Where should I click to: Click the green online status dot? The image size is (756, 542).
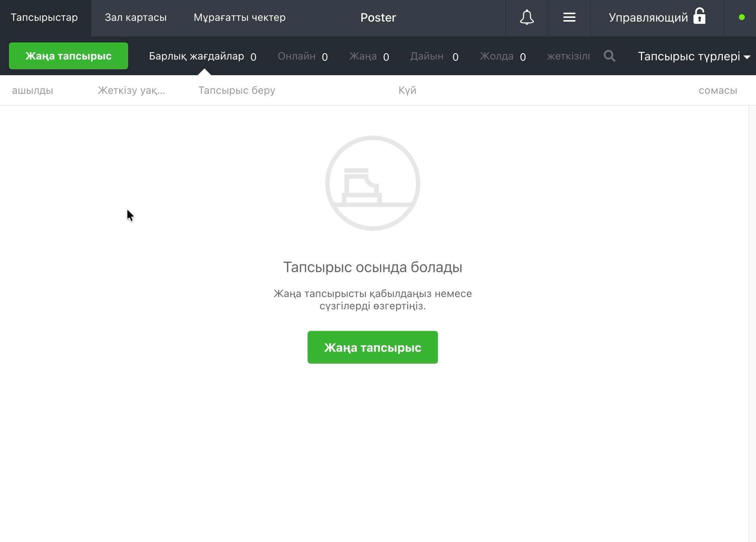point(741,17)
